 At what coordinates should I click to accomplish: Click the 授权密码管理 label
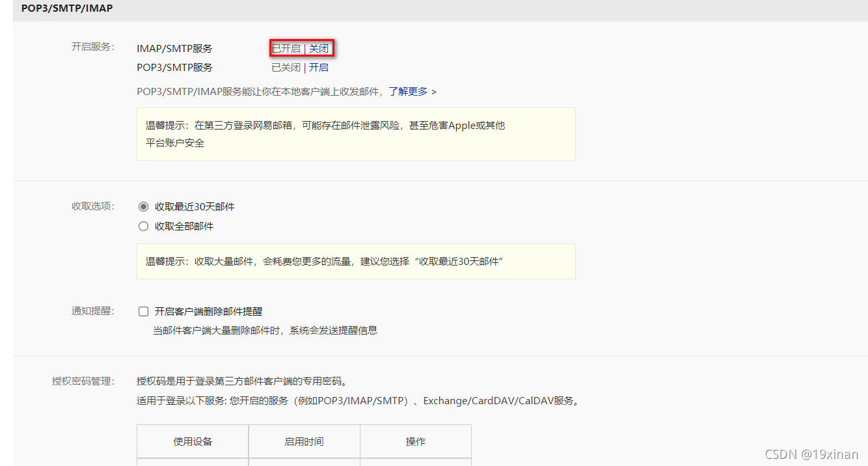(x=83, y=381)
